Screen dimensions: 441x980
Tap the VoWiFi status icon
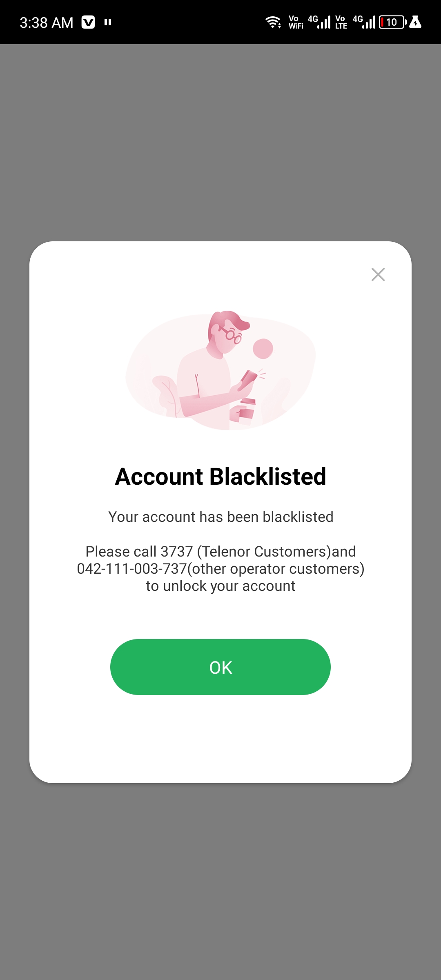[x=296, y=22]
